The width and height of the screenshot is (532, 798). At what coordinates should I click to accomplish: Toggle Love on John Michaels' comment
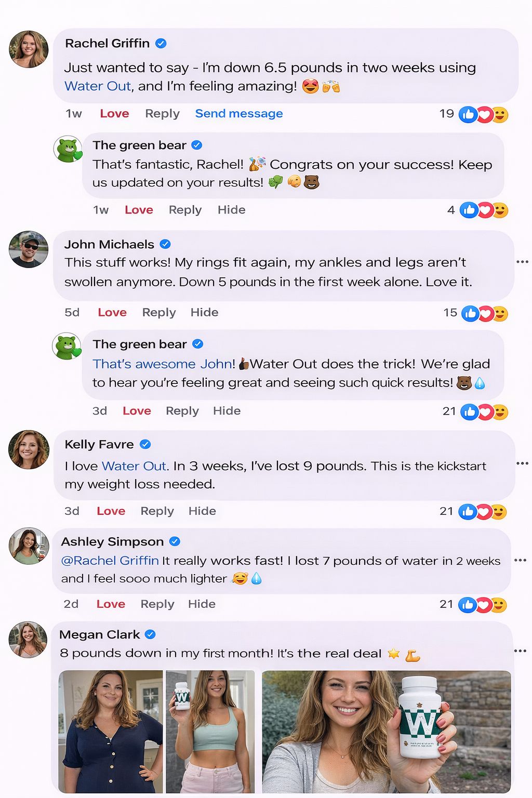tap(112, 313)
